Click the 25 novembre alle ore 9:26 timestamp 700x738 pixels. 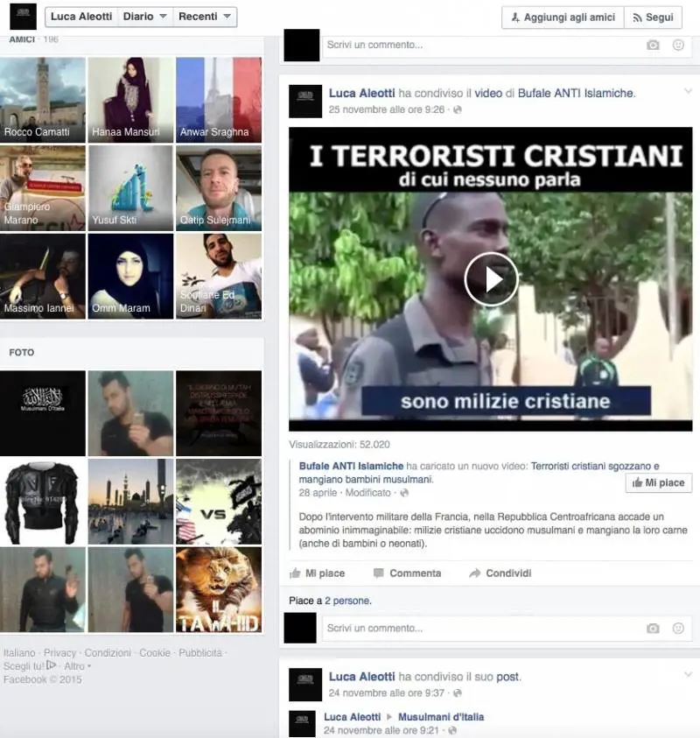387,109
